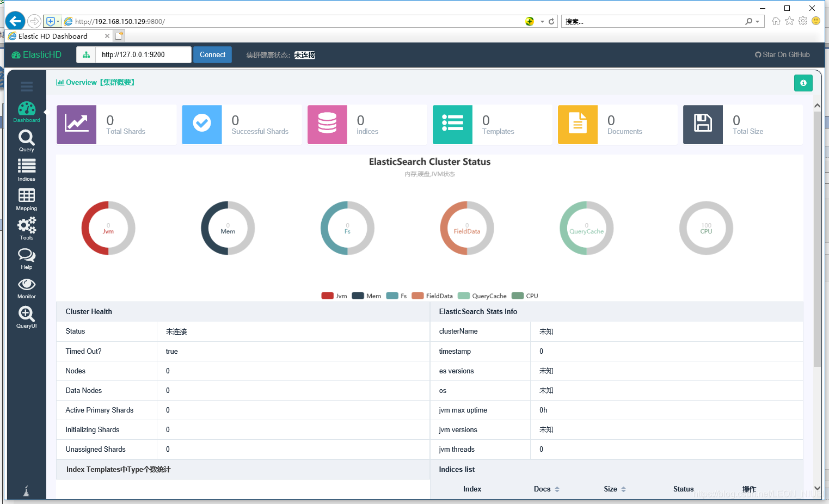The width and height of the screenshot is (829, 504).
Task: Click the browser refresh icon
Action: [x=551, y=21]
